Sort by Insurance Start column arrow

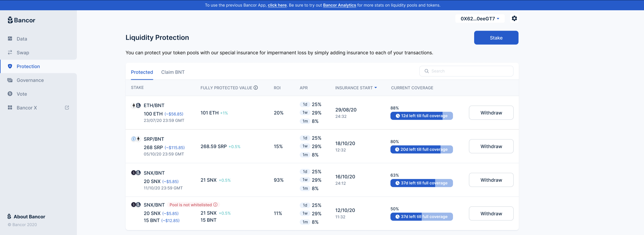376,88
